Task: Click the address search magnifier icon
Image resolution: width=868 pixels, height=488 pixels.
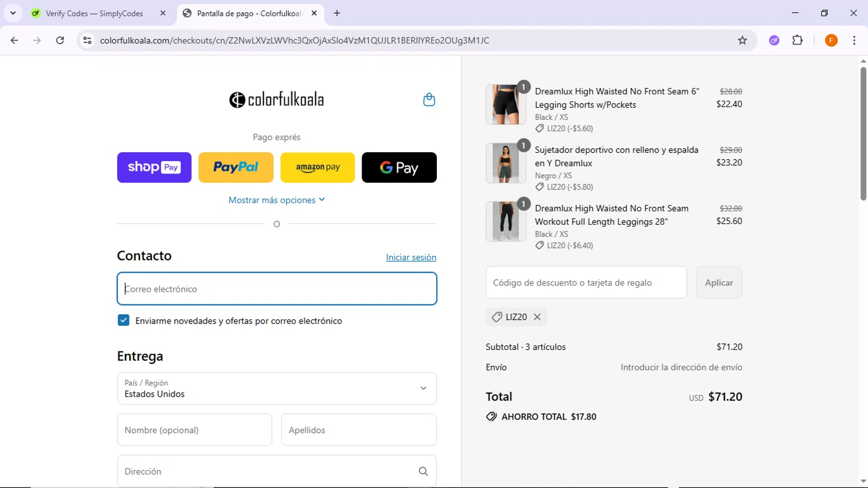Action: pos(423,471)
